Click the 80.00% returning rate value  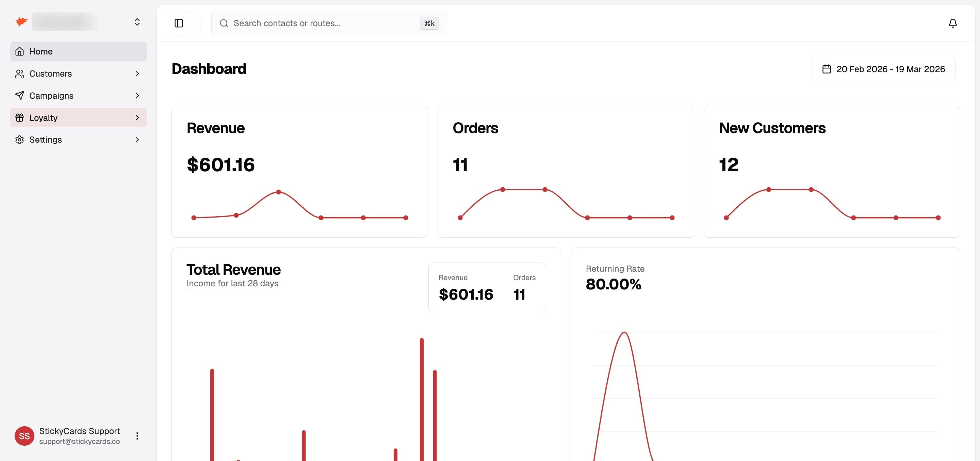[613, 284]
